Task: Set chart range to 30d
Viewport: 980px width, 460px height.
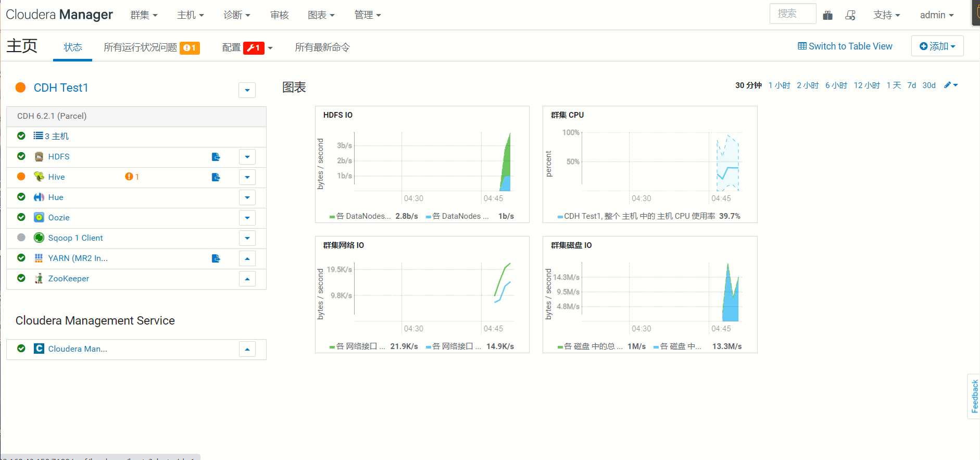Action: 929,85
